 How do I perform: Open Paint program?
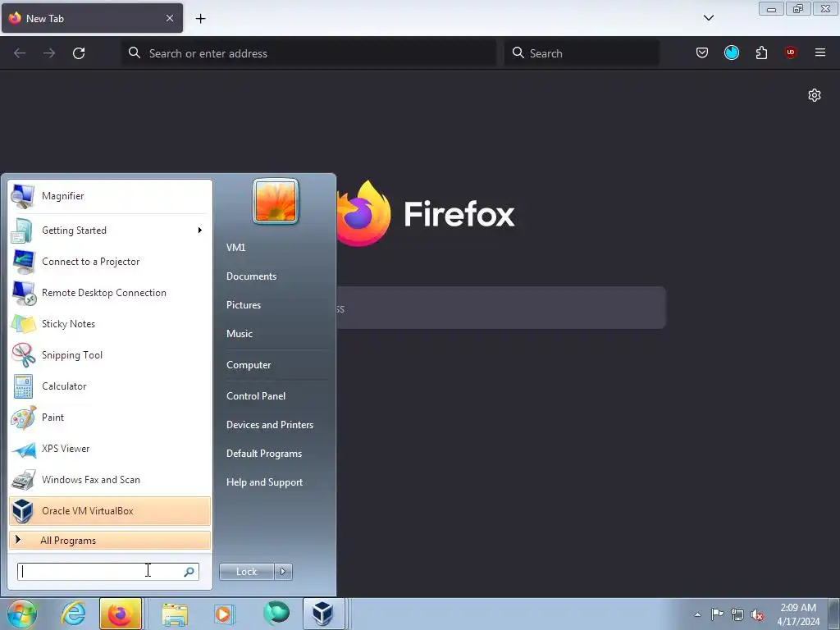point(110,418)
